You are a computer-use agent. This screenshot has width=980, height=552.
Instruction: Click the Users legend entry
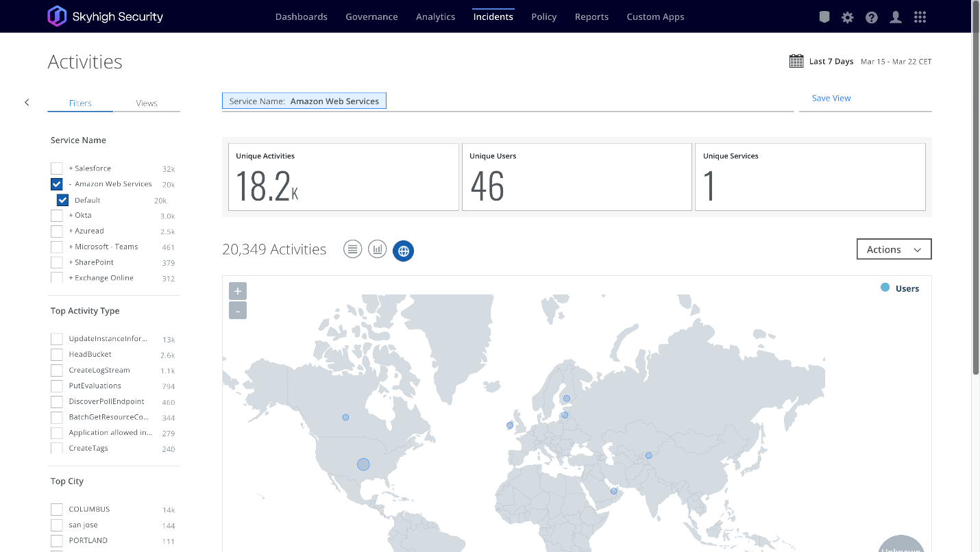click(x=900, y=288)
